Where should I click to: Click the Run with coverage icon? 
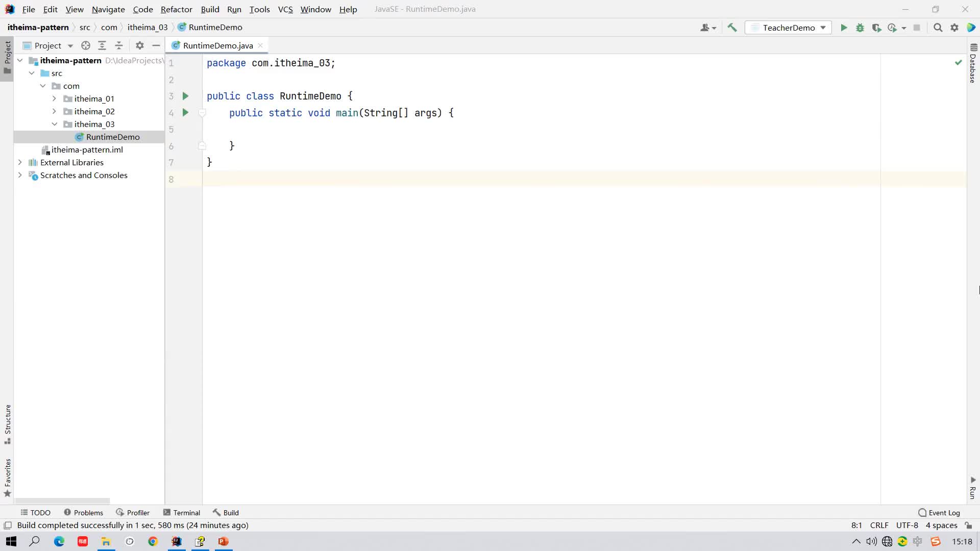[877, 27]
